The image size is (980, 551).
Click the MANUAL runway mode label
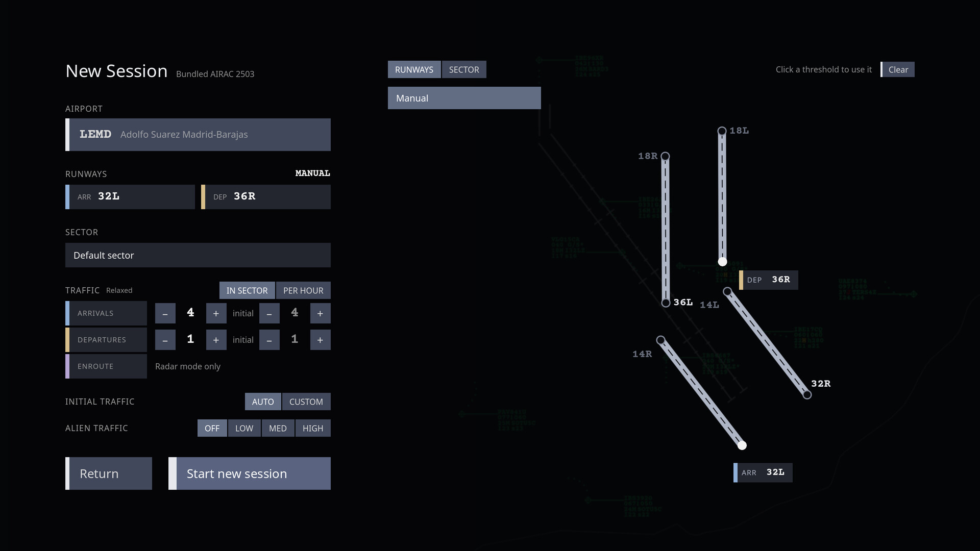313,173
